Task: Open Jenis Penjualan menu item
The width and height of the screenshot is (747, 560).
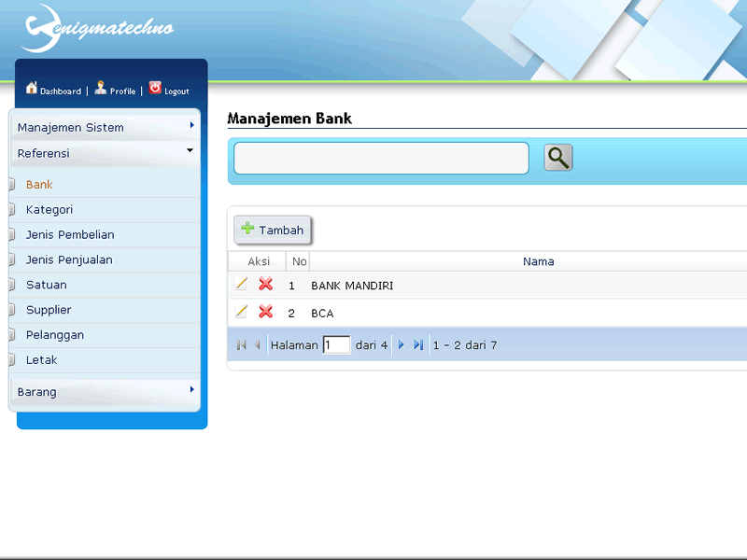Action: click(69, 260)
